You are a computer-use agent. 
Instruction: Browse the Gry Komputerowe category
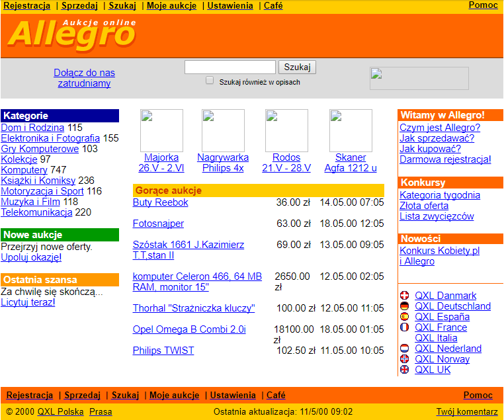[40, 149]
